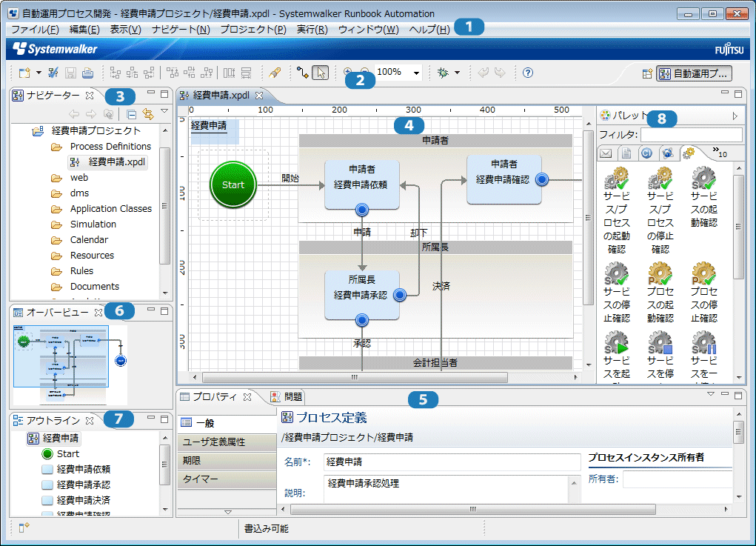Open the properties view menu triangle
Image resolution: width=756 pixels, height=546 pixels.
711,394
